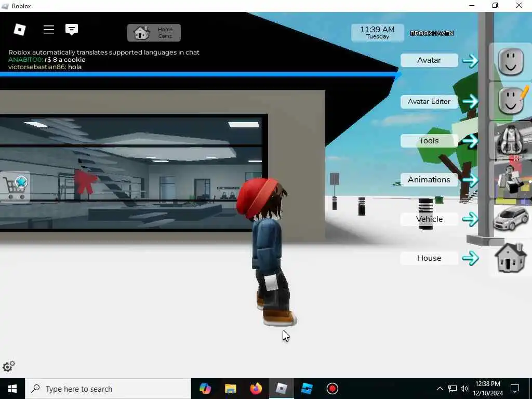This screenshot has height=399, width=532.
Task: Click the 11:39 AM Tuesday game clock
Action: pos(377,33)
